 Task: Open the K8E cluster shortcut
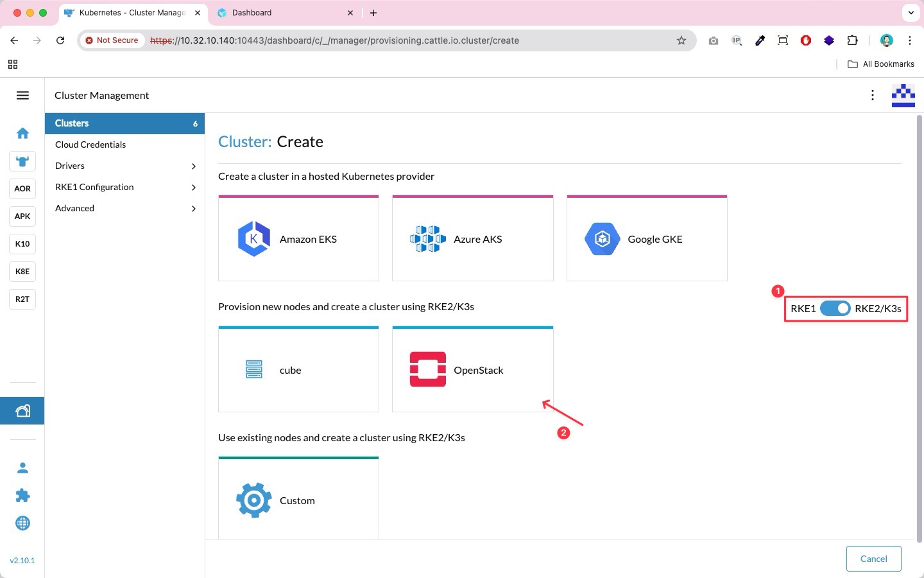click(22, 272)
